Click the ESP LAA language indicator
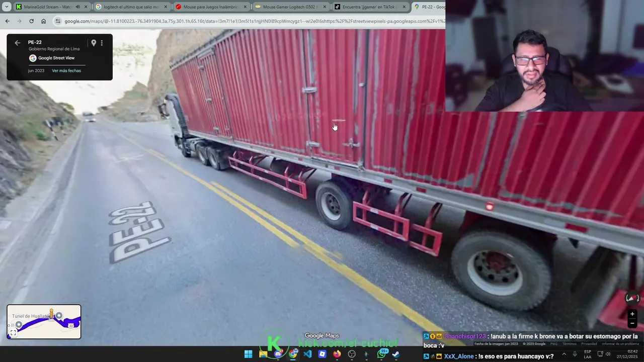 coord(588,354)
